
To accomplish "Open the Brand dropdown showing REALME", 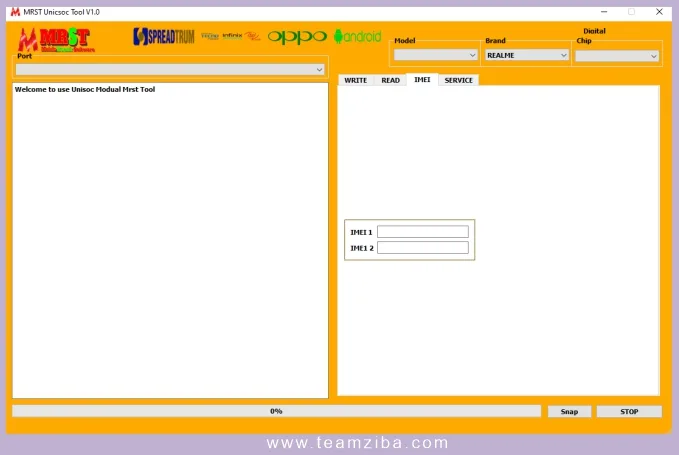I will click(526, 55).
